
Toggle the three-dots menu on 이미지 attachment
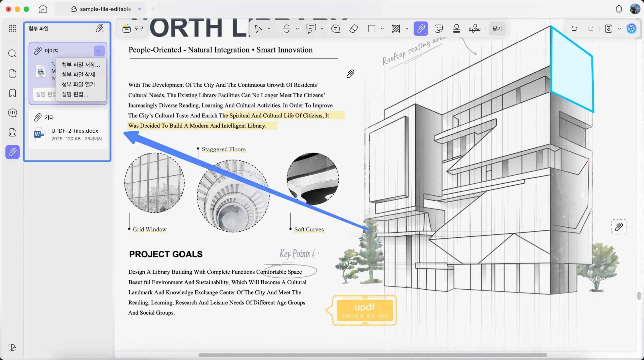coord(99,51)
